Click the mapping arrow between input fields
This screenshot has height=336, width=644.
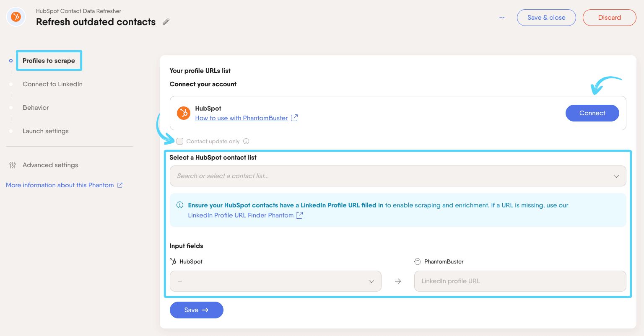[398, 281]
